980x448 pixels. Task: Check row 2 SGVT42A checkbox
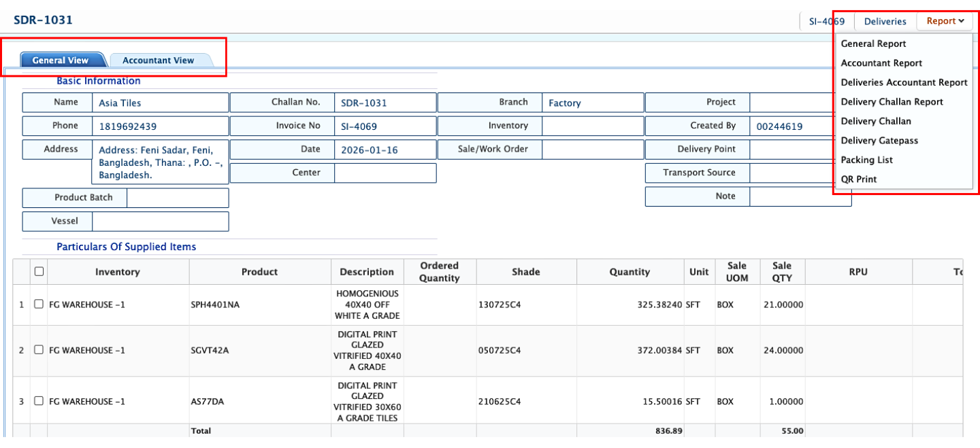(39, 350)
